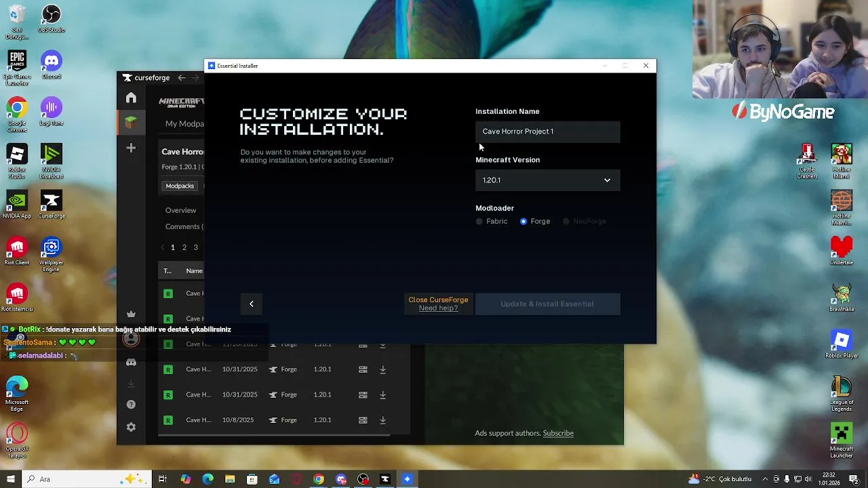Click the Subscribe link in CurseForge
Image resolution: width=868 pixels, height=488 pixels.
click(x=558, y=433)
